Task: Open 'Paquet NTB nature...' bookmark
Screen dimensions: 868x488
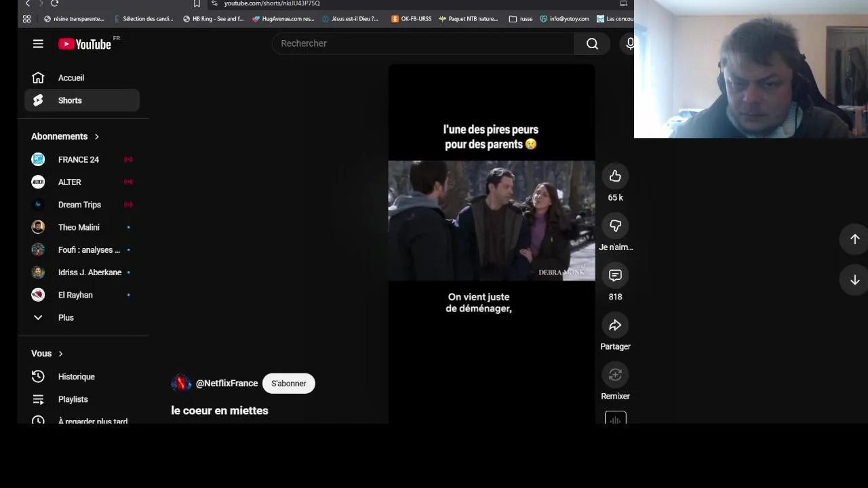Action: [x=469, y=19]
